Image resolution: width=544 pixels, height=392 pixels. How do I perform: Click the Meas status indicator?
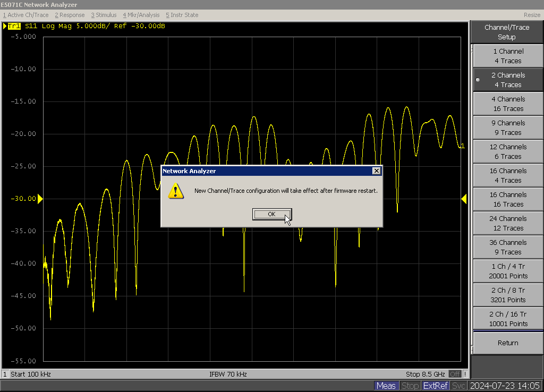(386, 386)
